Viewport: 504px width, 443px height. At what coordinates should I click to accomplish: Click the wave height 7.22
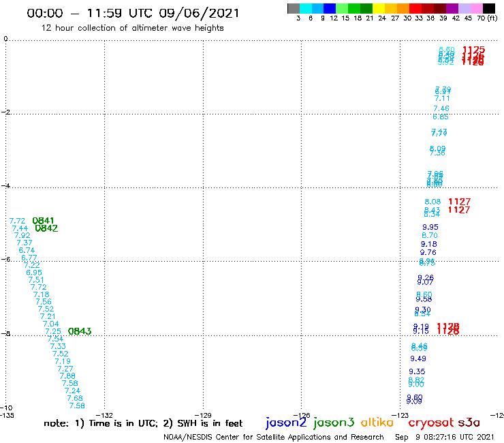pyautogui.click(x=32, y=265)
